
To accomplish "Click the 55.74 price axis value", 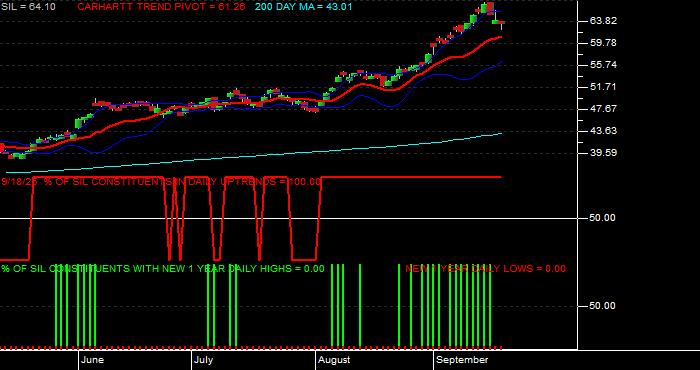I will point(603,65).
